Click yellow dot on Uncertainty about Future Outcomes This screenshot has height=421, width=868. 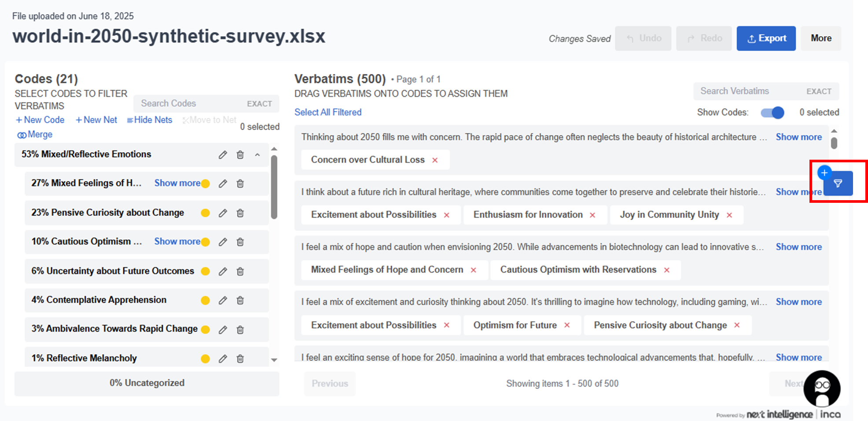pyautogui.click(x=205, y=271)
